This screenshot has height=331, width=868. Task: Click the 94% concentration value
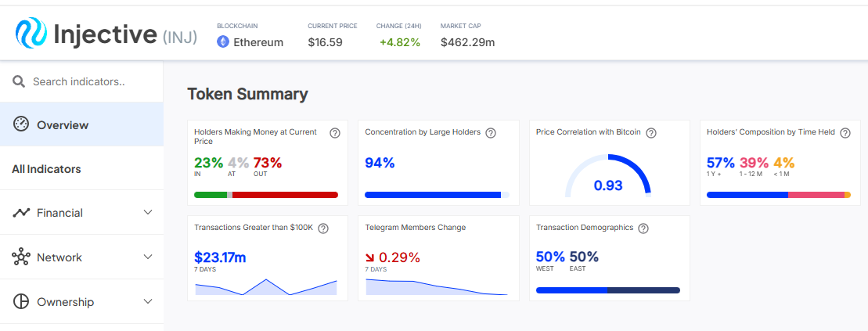click(x=380, y=163)
